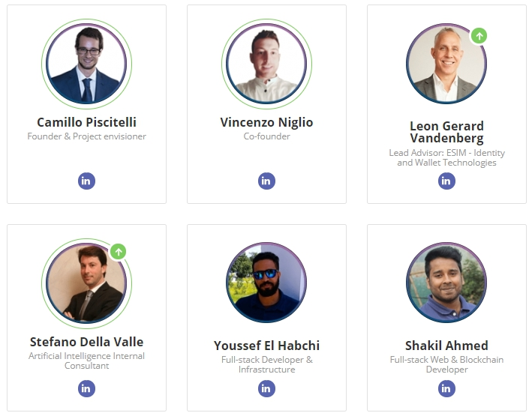Click green arrow badge on Leon's photo
The image size is (532, 416).
click(479, 35)
